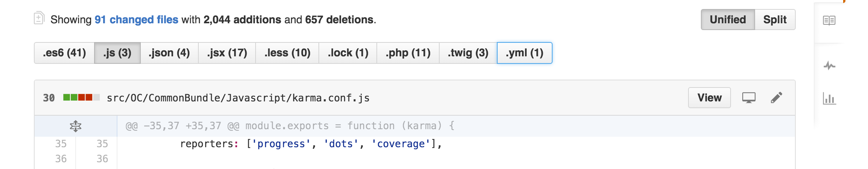Image resolution: width=868 pixels, height=169 pixels.
Task: Click the desktop monitor icon for karma.conf.js
Action: tap(749, 98)
